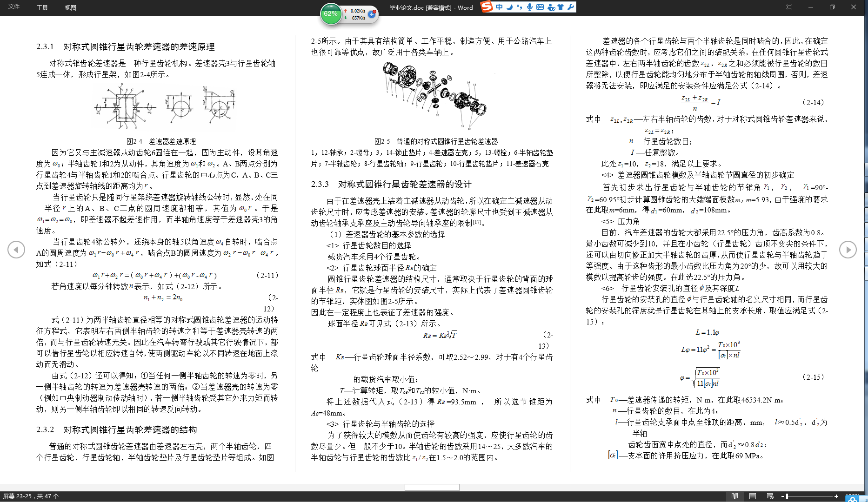Click equation label (2-14)

click(x=813, y=102)
